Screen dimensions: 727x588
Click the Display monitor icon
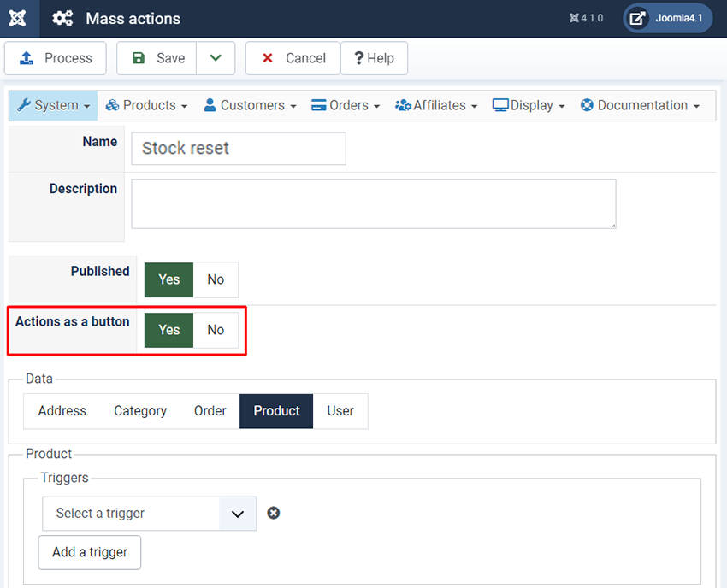click(x=500, y=105)
